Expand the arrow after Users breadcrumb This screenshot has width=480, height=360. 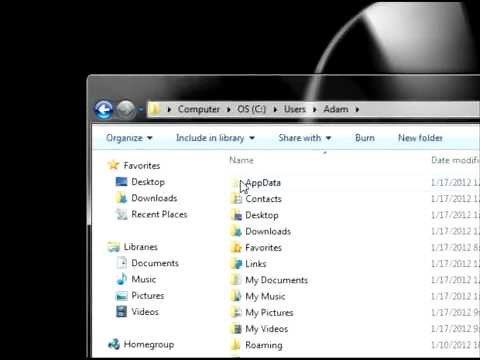tap(315, 110)
